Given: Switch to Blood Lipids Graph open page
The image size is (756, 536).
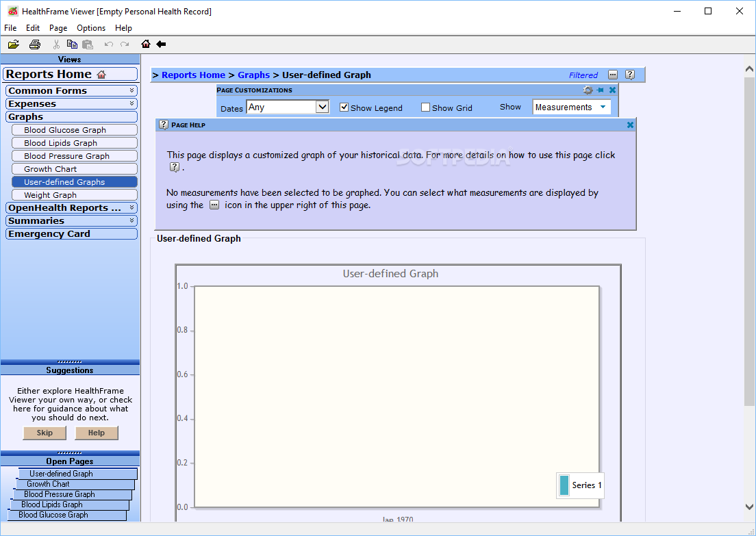Looking at the screenshot, I should point(69,505).
